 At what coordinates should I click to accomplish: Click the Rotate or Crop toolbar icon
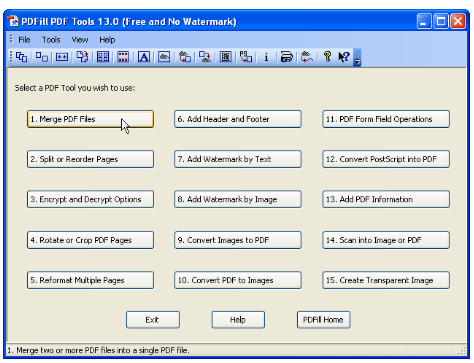(82, 57)
